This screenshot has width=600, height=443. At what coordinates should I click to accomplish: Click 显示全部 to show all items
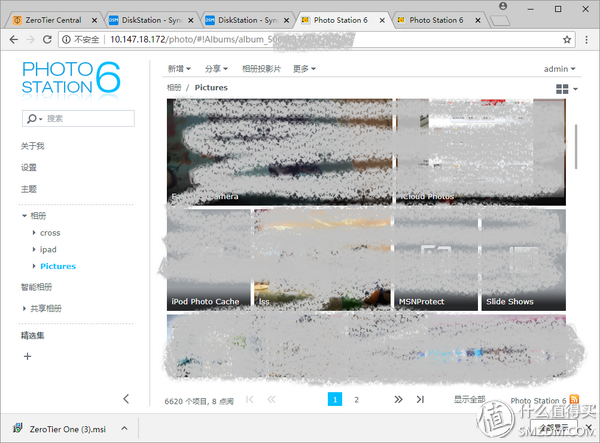470,399
